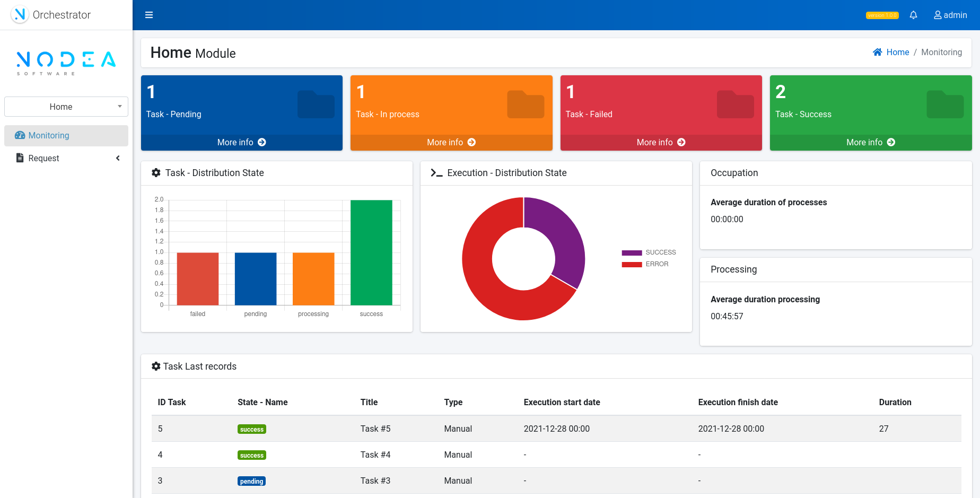
Task: Click the State - Name column header
Action: point(262,402)
